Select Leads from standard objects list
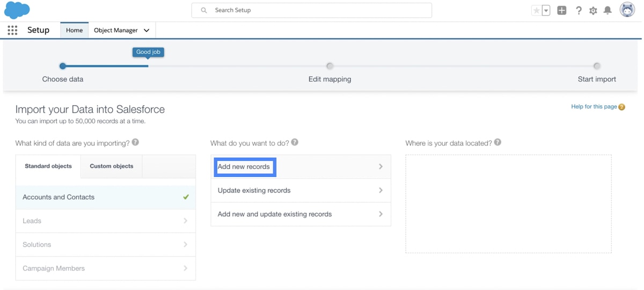The height and width of the screenshot is (290, 644). [106, 221]
